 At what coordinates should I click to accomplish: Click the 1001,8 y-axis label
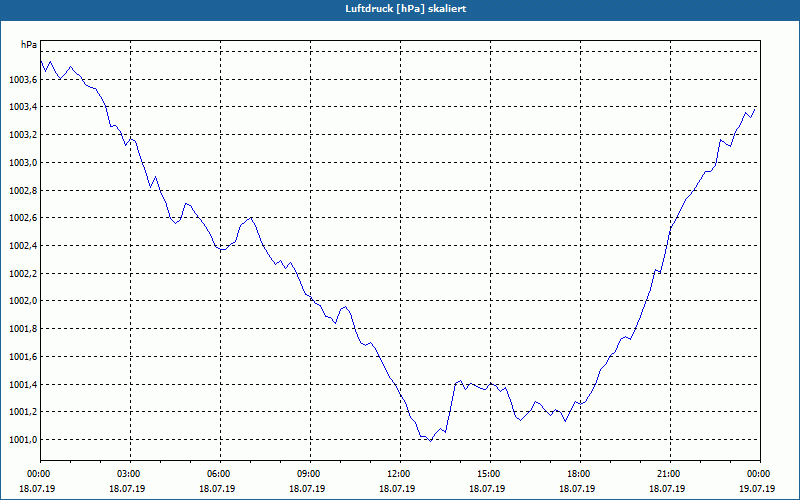coord(23,329)
